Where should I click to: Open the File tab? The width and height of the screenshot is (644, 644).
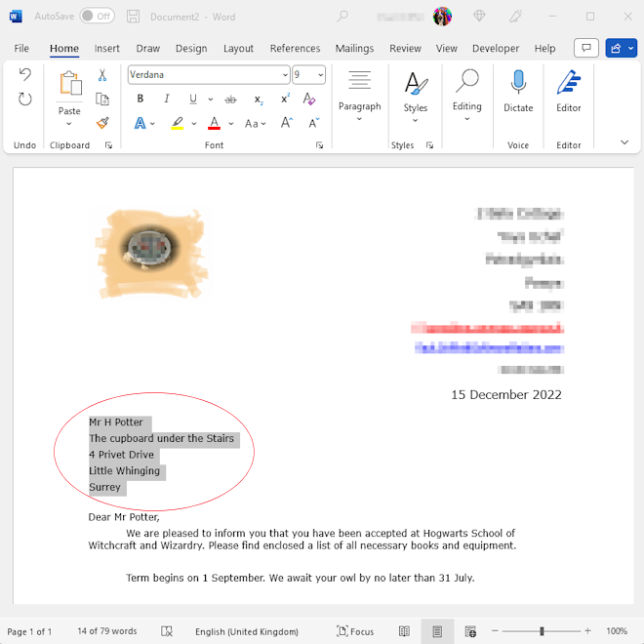coord(21,48)
